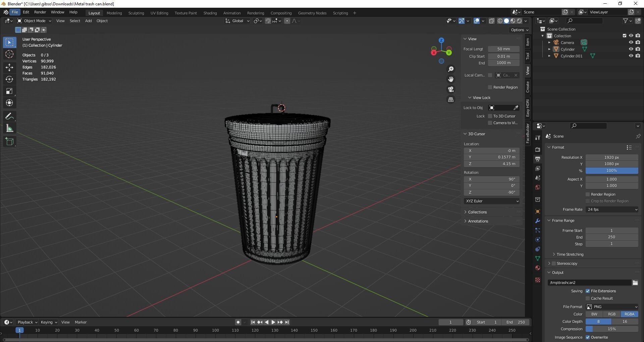The height and width of the screenshot is (342, 644).
Task: Open Render Properties panel
Action: click(x=537, y=150)
